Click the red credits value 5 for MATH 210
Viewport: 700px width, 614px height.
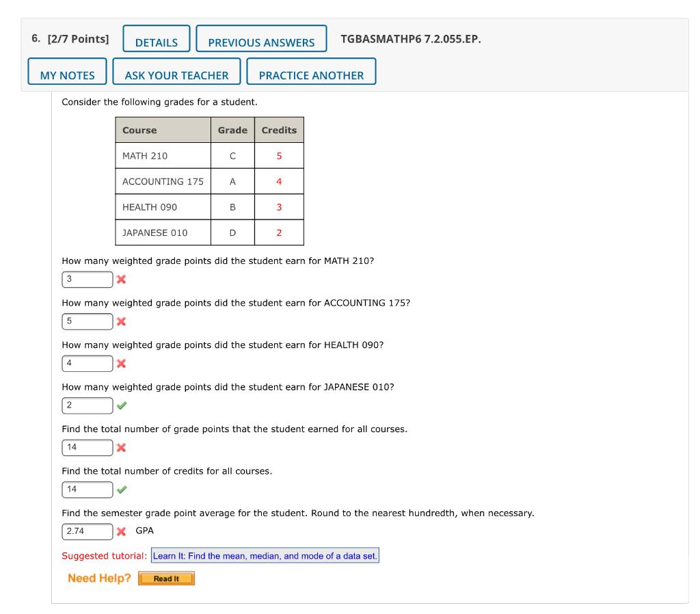279,156
